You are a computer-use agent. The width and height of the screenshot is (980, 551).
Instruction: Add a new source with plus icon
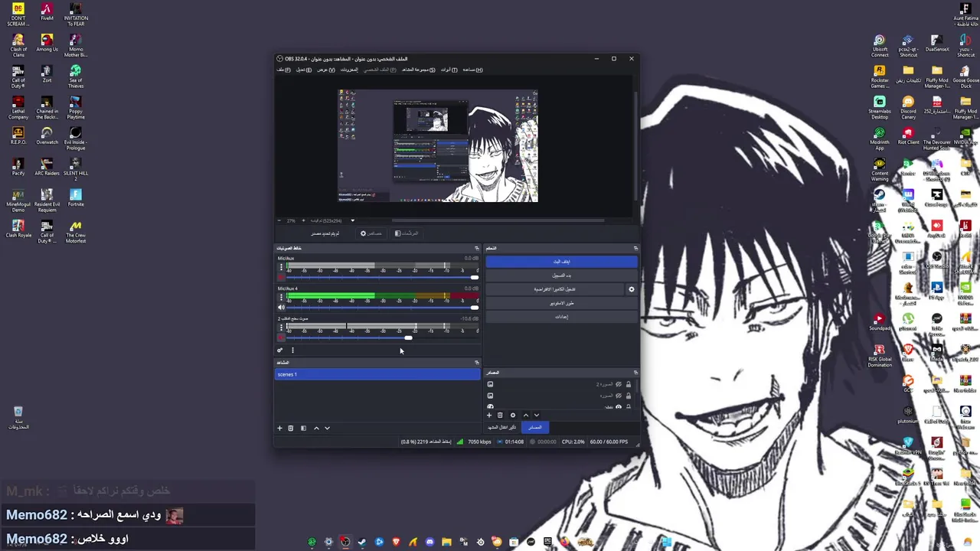tap(489, 416)
